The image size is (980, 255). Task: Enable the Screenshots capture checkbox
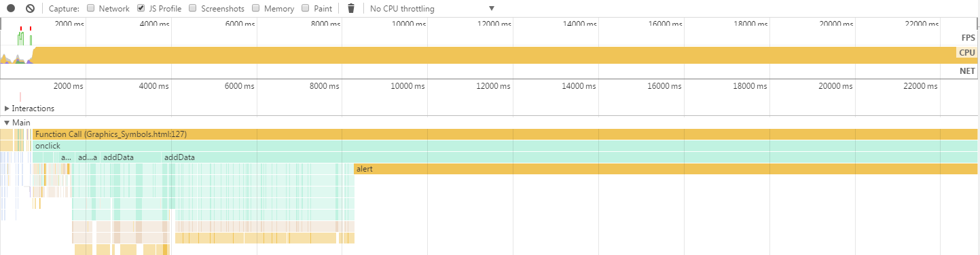pos(193,9)
